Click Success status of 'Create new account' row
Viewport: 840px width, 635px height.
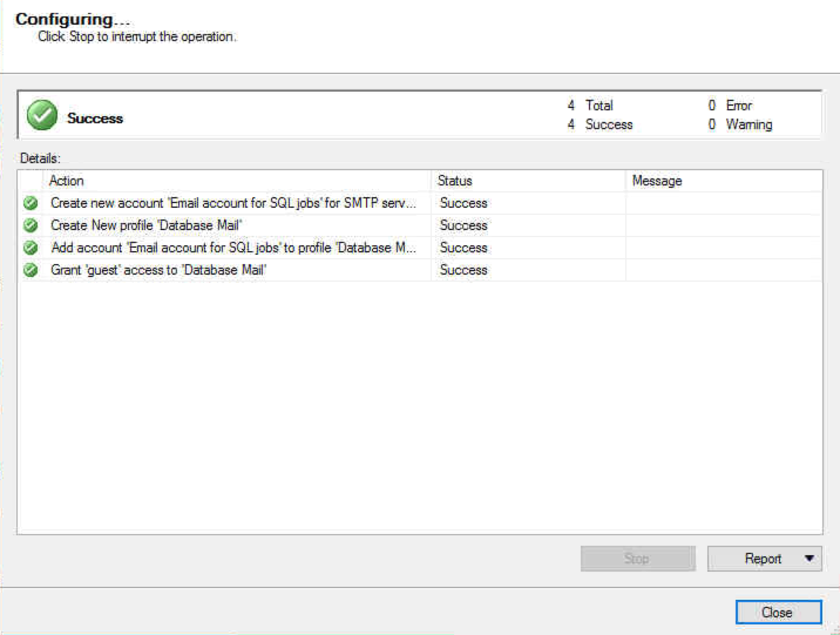tap(463, 203)
